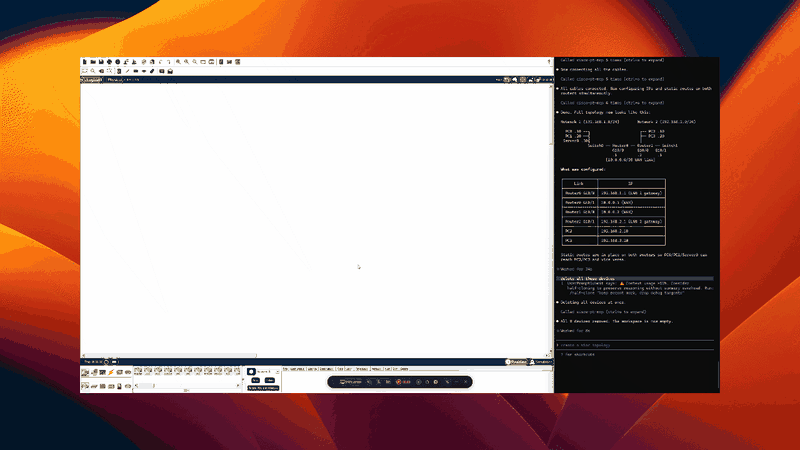
Task: Open the drawing palette
Action: click(203, 62)
